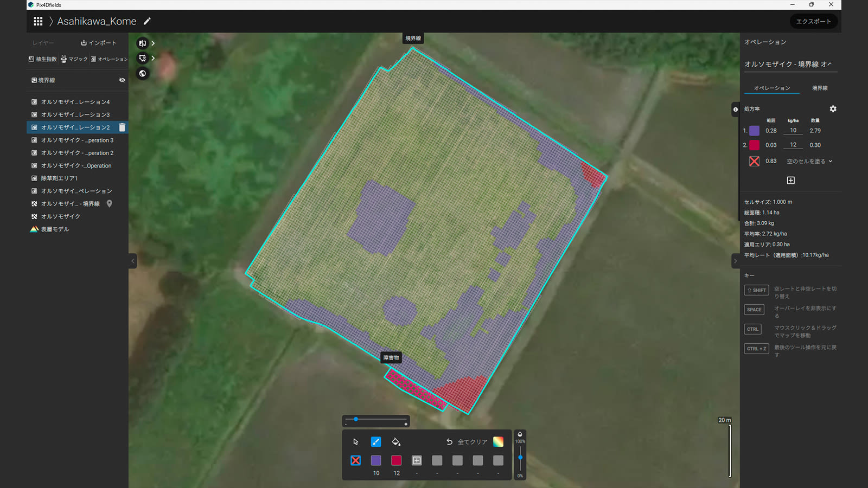Click the エクスポート button
Image resolution: width=868 pixels, height=488 pixels.
tap(813, 21)
